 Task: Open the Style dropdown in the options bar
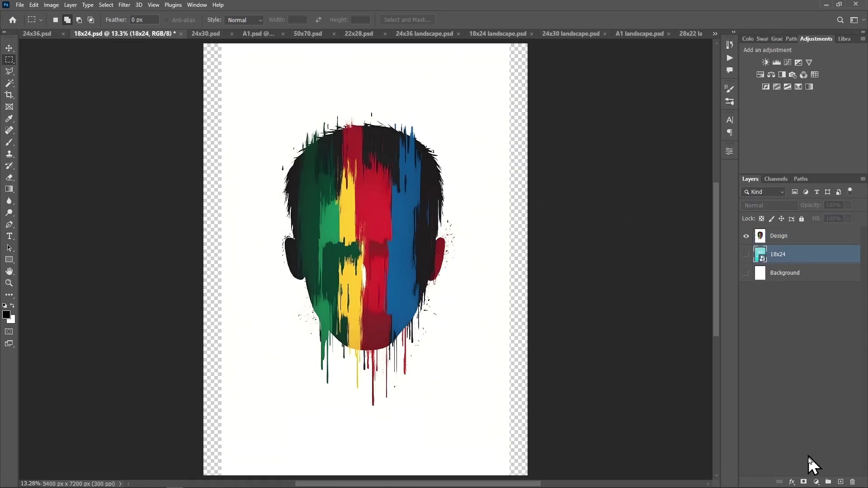244,20
